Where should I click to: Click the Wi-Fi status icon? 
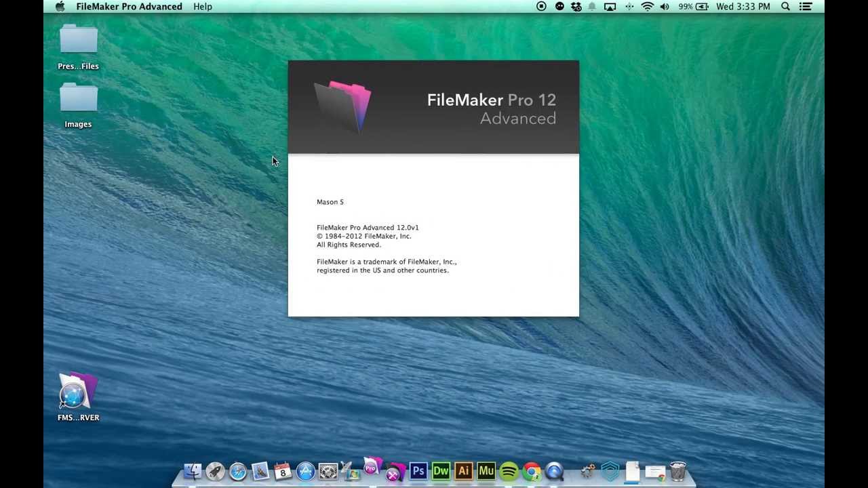pos(647,6)
